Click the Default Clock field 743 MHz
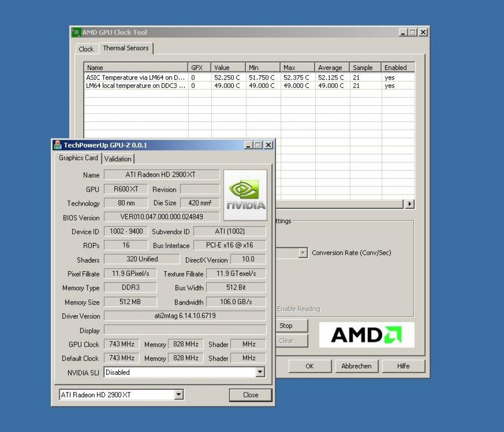Screen dimensions: 504x432 coord(122,358)
